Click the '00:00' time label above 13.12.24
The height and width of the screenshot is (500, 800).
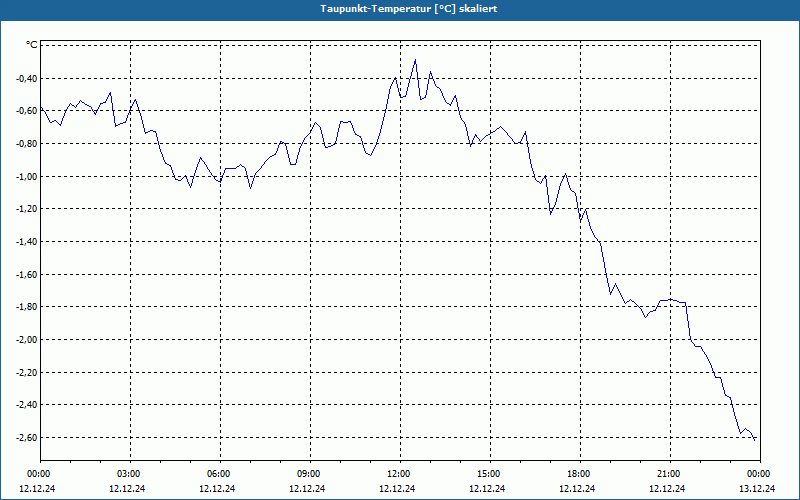pyautogui.click(x=759, y=474)
